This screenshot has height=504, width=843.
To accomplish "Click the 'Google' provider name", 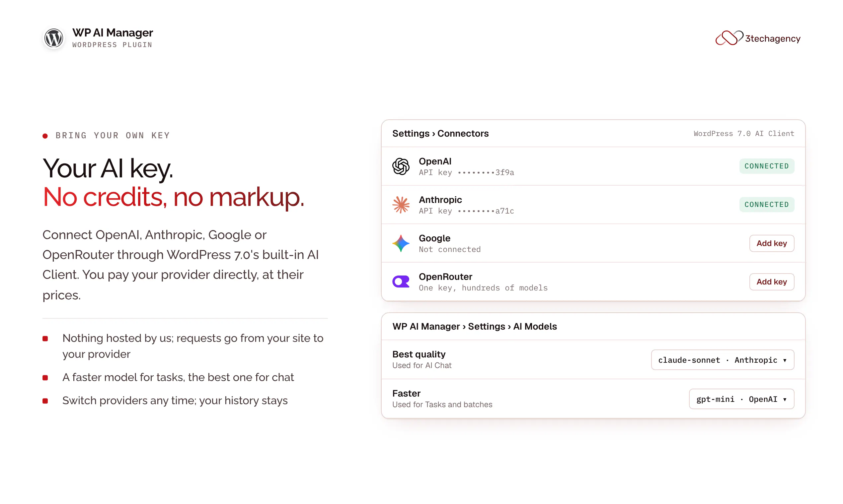I will 434,238.
